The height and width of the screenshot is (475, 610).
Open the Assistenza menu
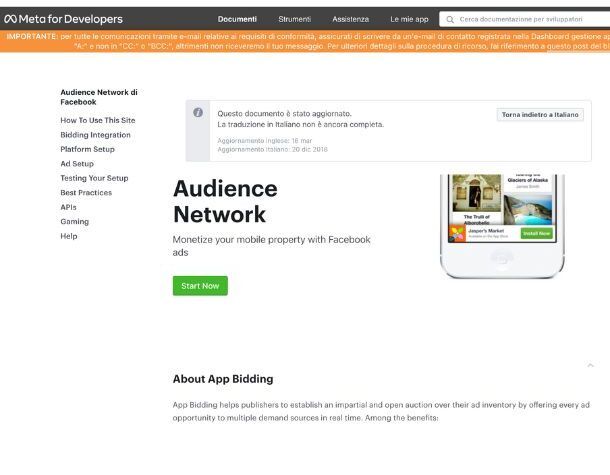point(351,19)
